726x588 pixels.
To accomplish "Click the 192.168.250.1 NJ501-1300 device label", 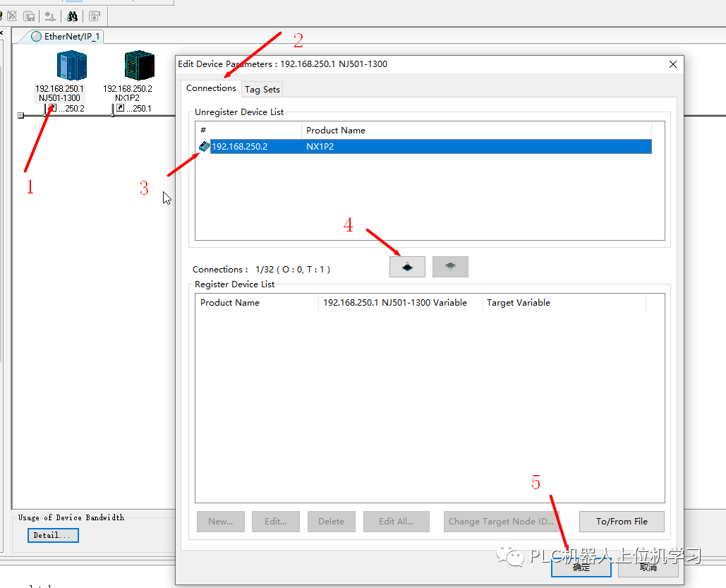I will tap(60, 93).
